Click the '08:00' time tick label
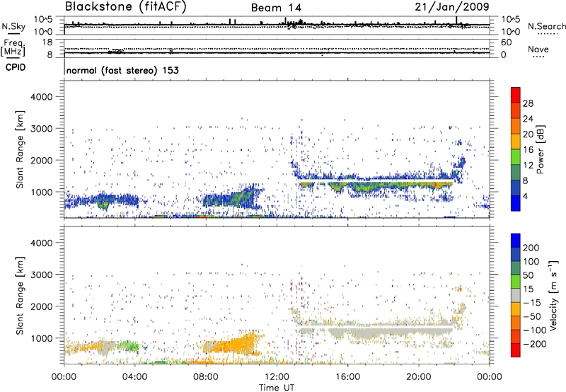Viewport: 566px width, 392px height. coord(206,377)
